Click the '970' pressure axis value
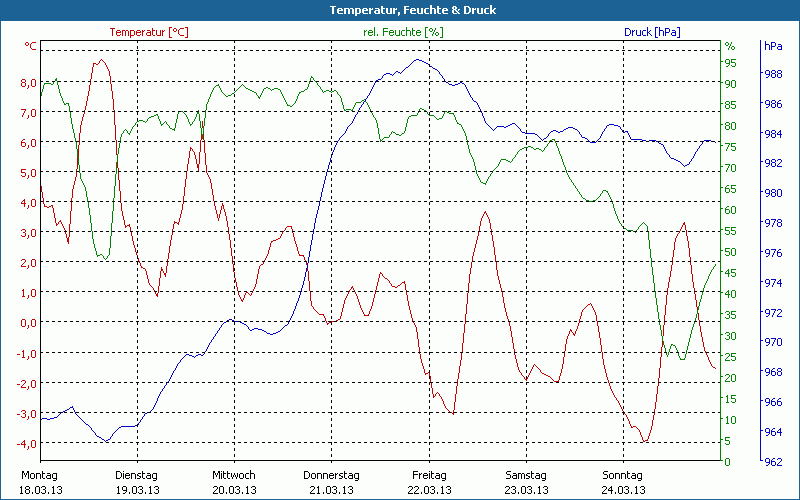This screenshot has height=500, width=800. point(773,342)
